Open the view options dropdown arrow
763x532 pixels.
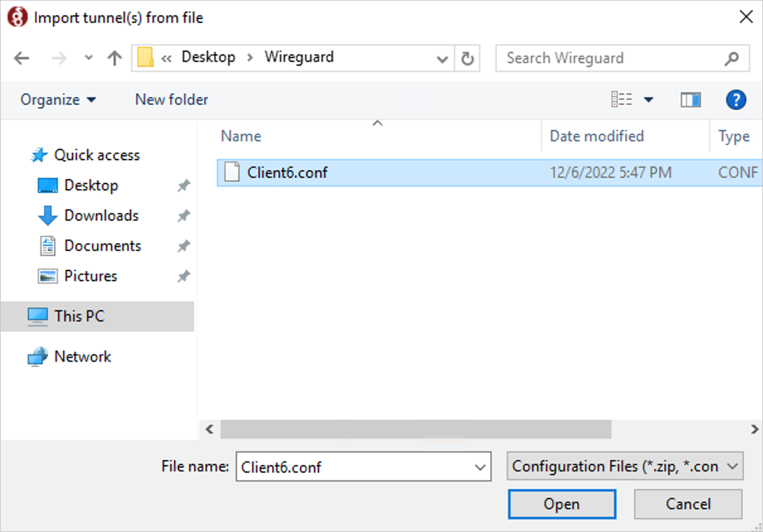pyautogui.click(x=648, y=100)
